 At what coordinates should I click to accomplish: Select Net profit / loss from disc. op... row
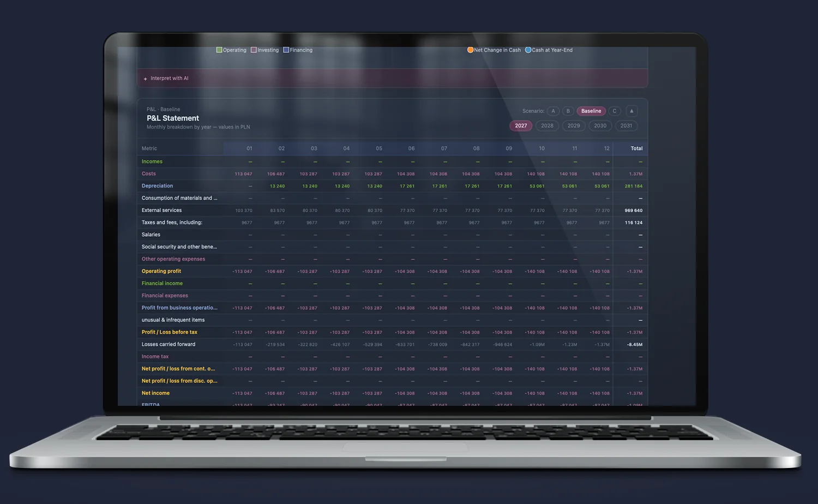coord(179,381)
